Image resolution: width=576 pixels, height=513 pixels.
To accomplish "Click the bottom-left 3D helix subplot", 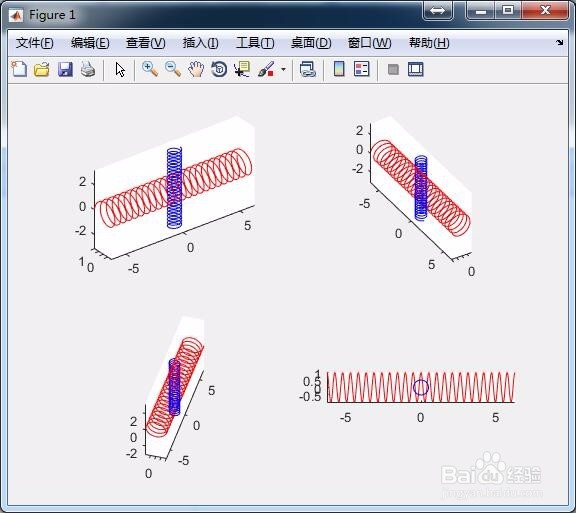I will tap(174, 386).
